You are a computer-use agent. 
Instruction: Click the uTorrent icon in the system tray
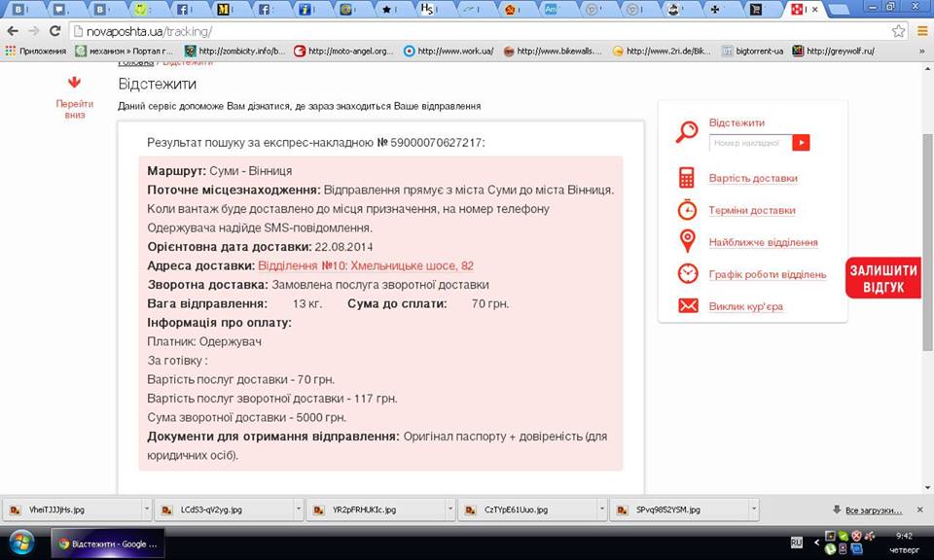(830, 548)
